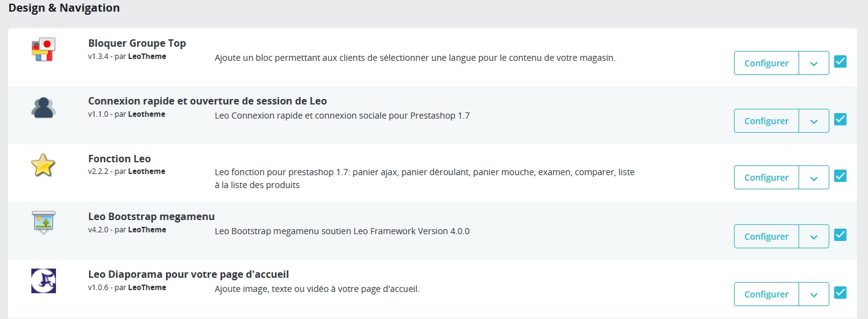The image size is (868, 319).
Task: Click the Leo Diaporama module icon
Action: pos(43,281)
